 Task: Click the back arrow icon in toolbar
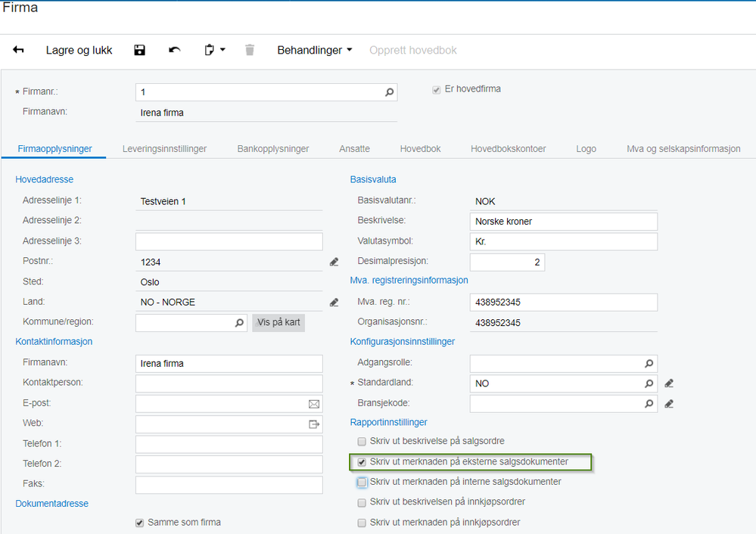click(18, 50)
